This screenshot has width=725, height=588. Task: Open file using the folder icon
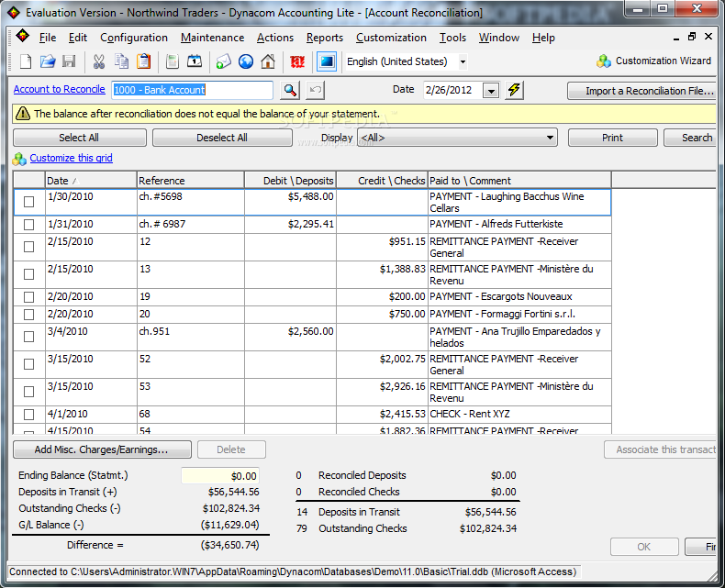click(48, 61)
